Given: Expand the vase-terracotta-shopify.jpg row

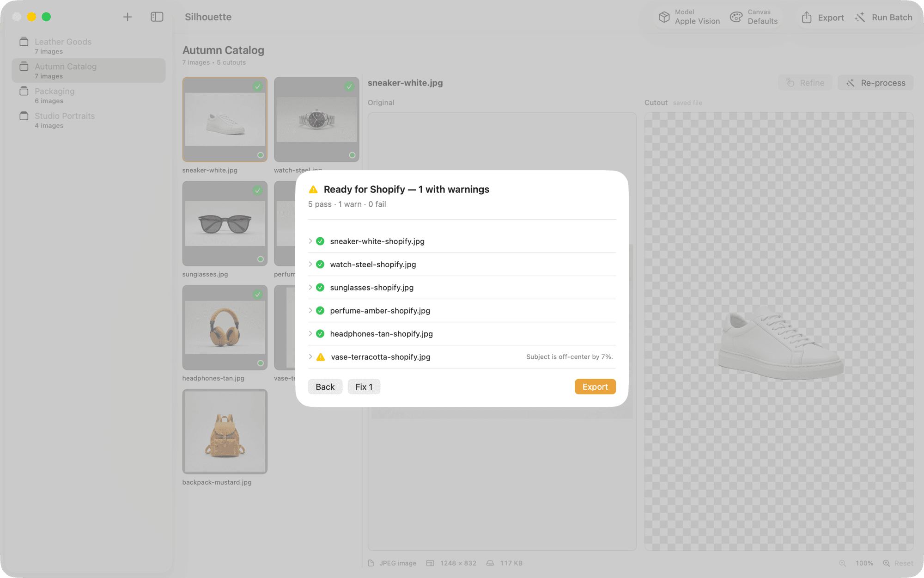Looking at the screenshot, I should click(x=310, y=357).
